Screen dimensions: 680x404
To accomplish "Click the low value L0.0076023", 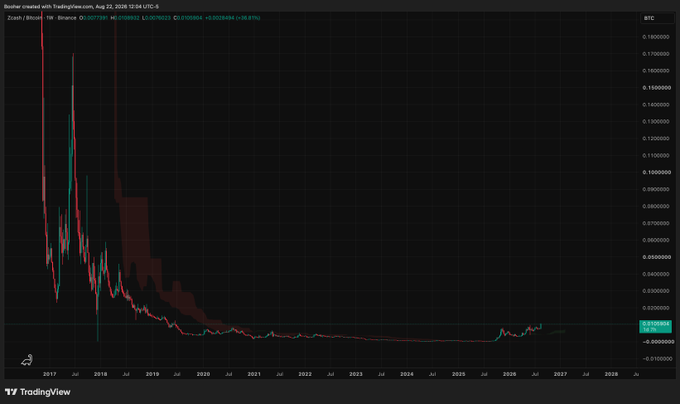I will pyautogui.click(x=156, y=18).
